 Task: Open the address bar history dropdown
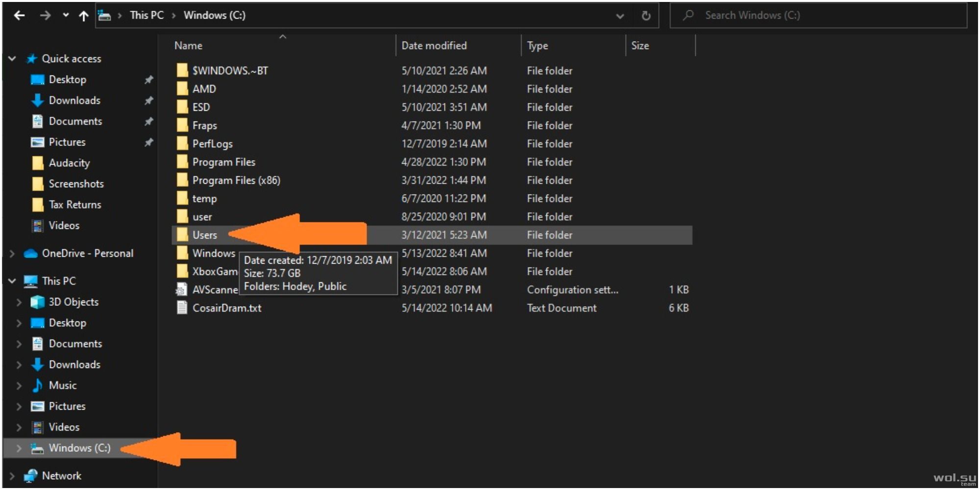620,16
